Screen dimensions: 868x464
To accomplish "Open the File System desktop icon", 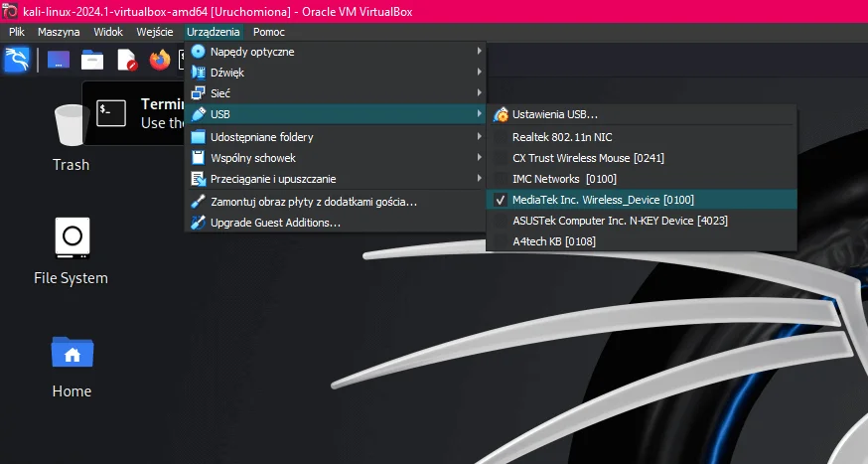I will 72,237.
